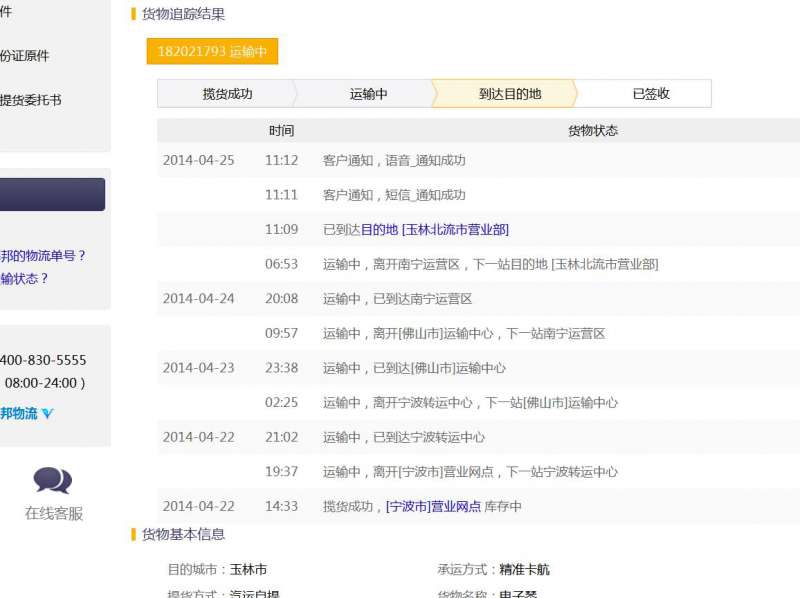Screen dimensions: 800x598
Task: Click the 运输中 step in the progress bar
Action: coord(368,94)
